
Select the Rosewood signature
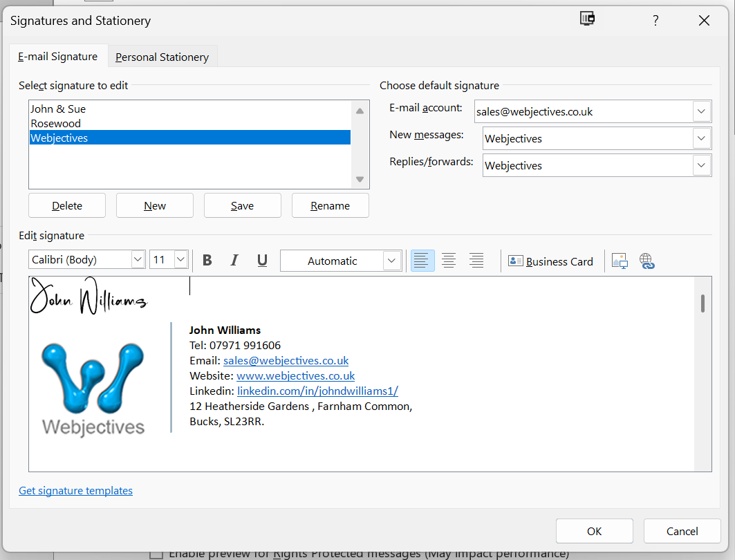coord(190,123)
